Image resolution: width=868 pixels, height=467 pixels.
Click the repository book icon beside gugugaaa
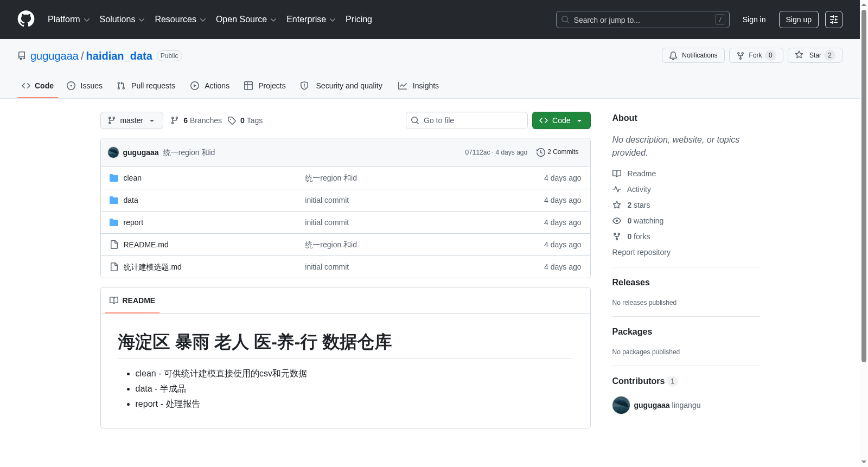[22, 56]
